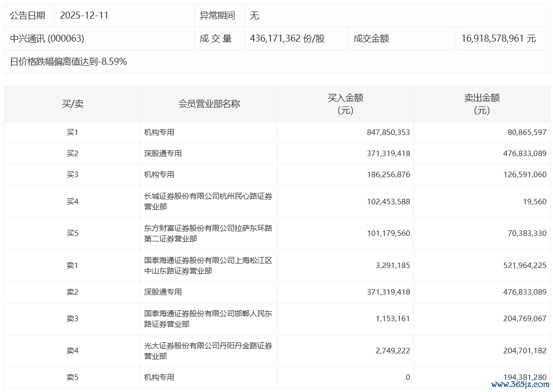Screen dimensions: 553x392
Task: Click the 买1 row label
Action: (72, 133)
